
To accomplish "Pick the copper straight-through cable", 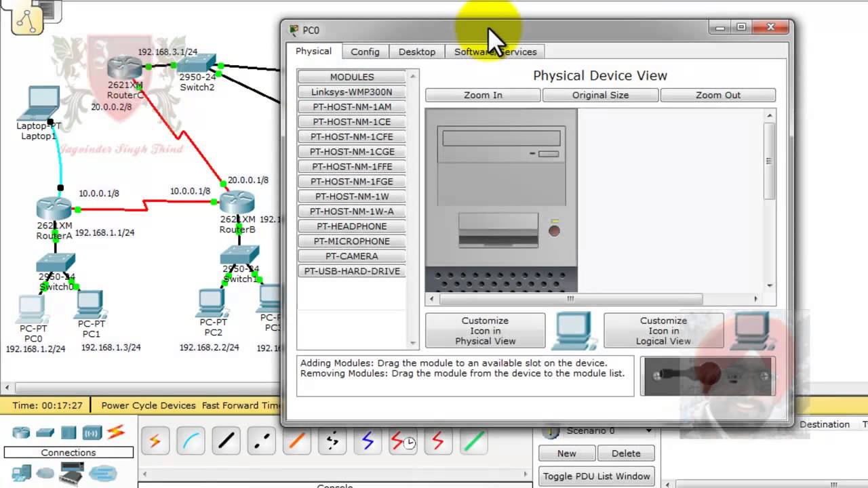I will (x=226, y=442).
